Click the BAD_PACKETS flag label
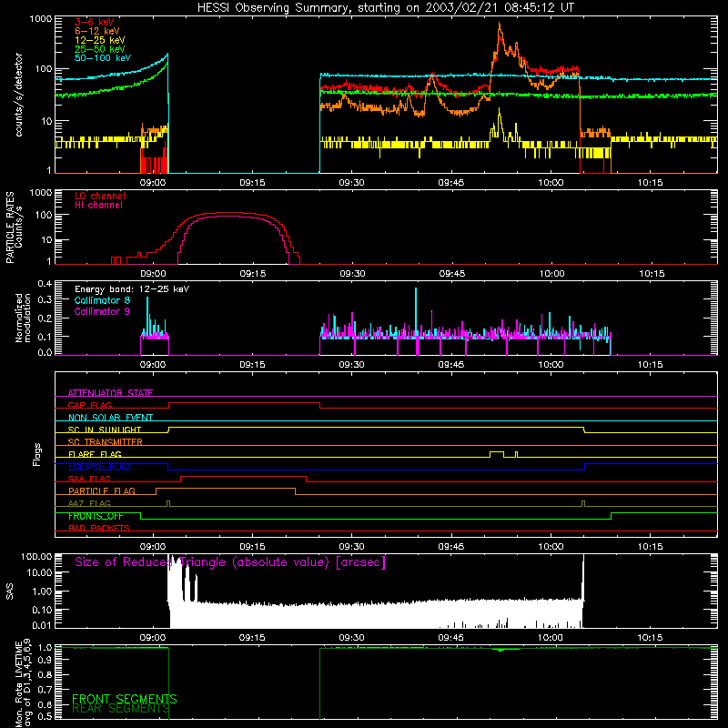 pyautogui.click(x=99, y=528)
